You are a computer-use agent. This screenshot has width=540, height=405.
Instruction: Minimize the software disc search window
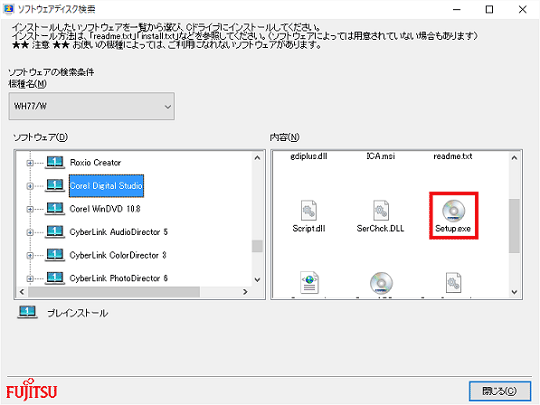457,10
